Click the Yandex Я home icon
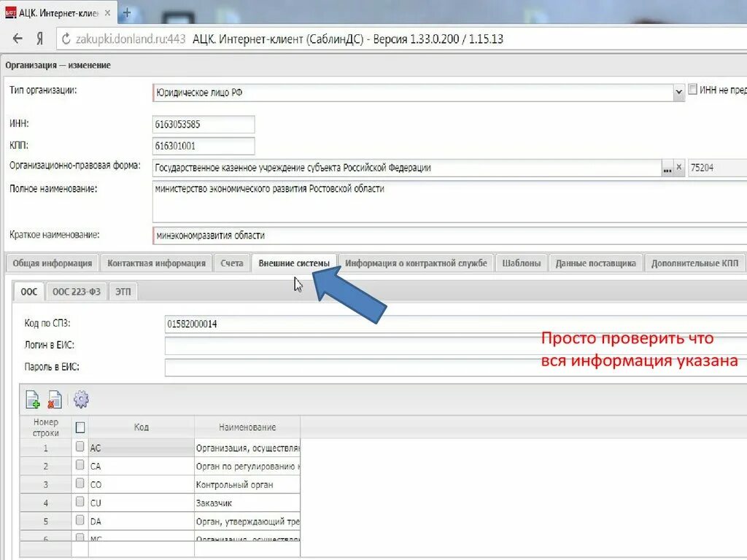 (x=39, y=39)
